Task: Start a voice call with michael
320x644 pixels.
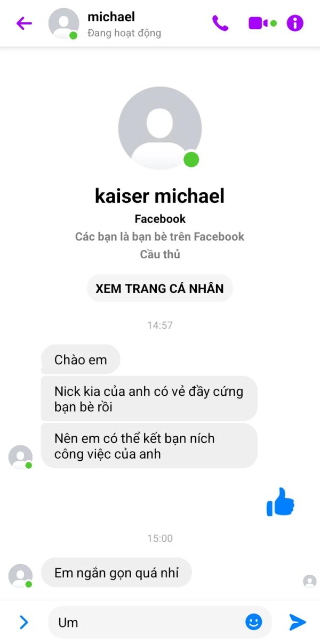Action: (220, 23)
